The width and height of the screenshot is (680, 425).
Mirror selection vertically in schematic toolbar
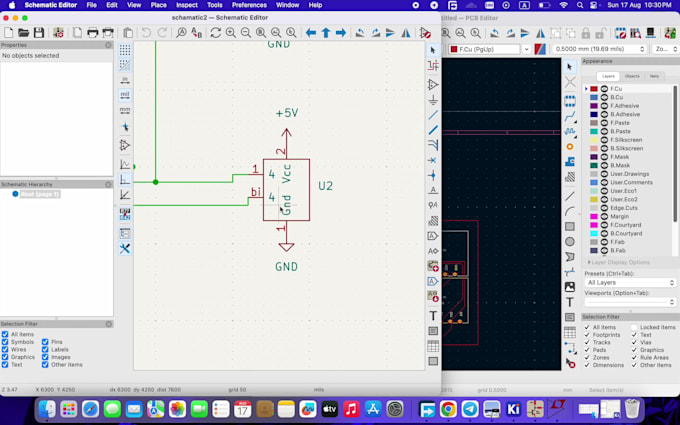coord(390,33)
